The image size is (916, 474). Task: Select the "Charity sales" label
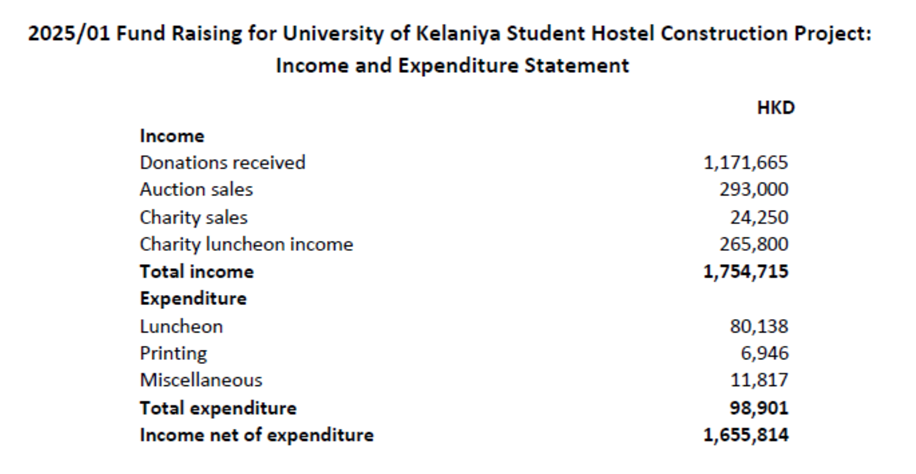pyautogui.click(x=194, y=217)
